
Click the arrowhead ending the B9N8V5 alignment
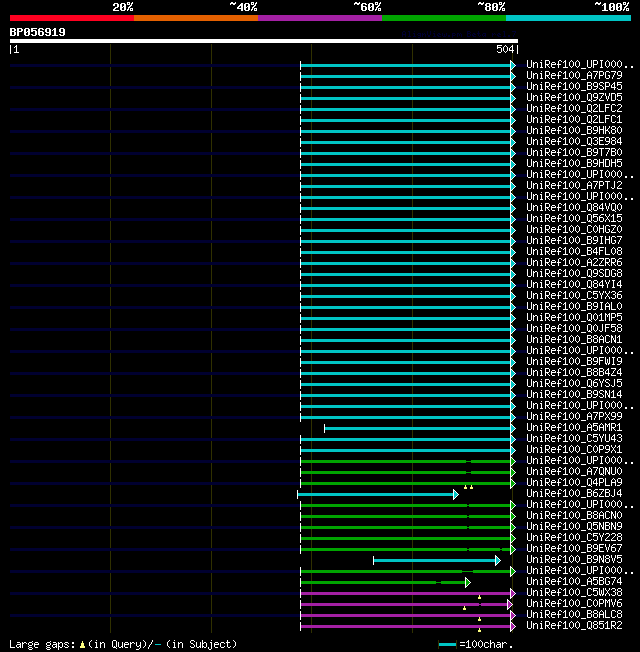point(498,561)
